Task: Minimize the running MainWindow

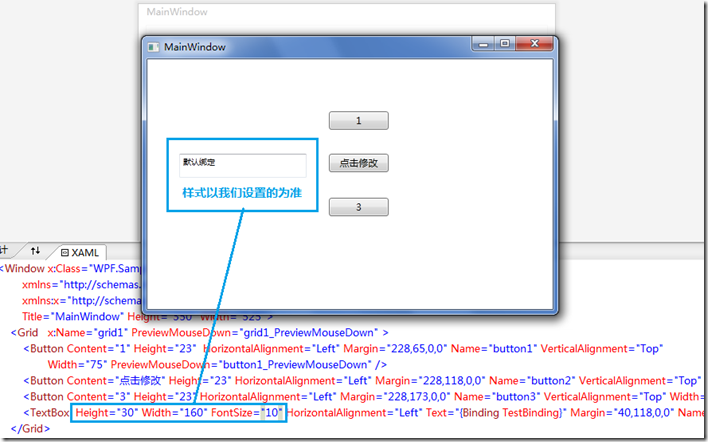Action: tap(484, 44)
